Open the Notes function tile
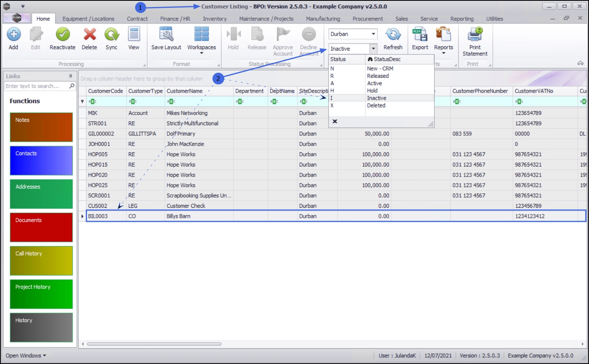Viewport: 589px width, 364px height. point(41,127)
